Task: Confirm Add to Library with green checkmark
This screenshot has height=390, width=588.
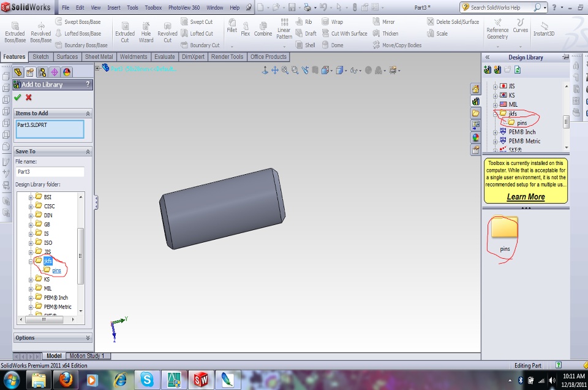Action: click(x=17, y=97)
